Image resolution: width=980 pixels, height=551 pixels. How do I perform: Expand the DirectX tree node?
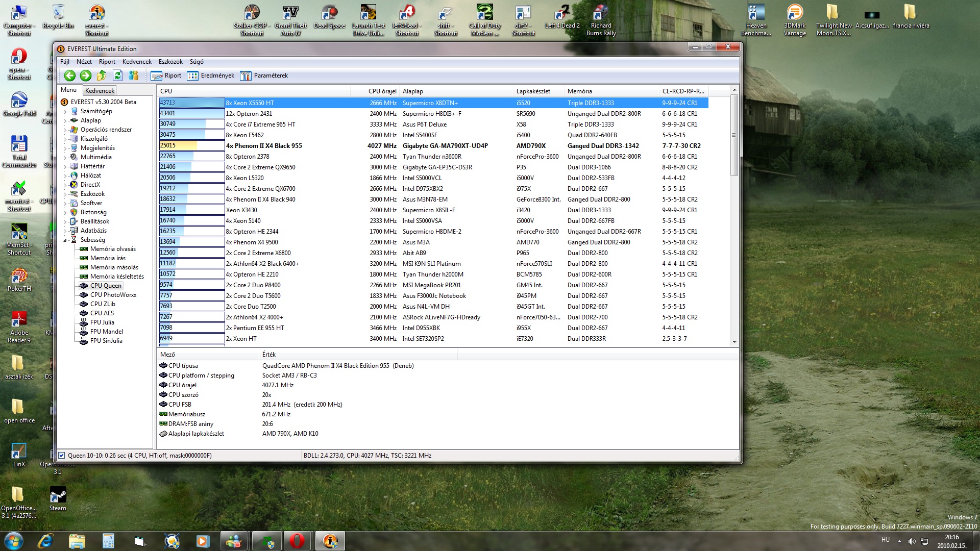pos(65,185)
